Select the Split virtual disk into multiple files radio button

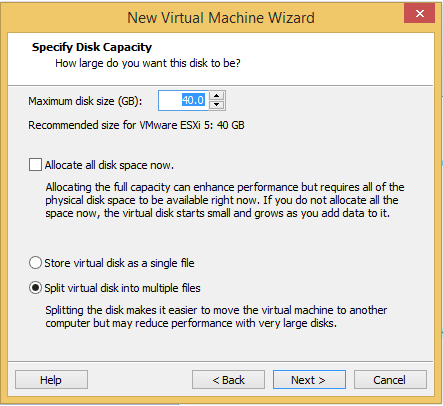[35, 288]
